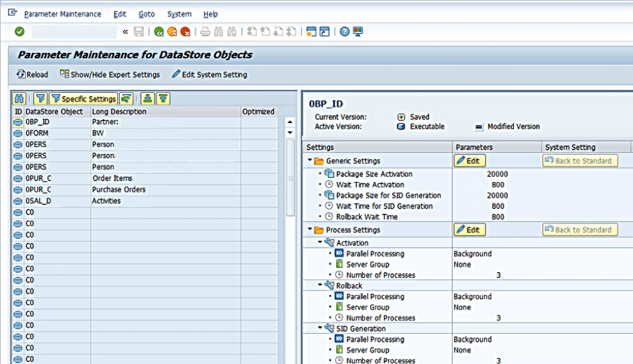Click the command input field

coord(74,32)
